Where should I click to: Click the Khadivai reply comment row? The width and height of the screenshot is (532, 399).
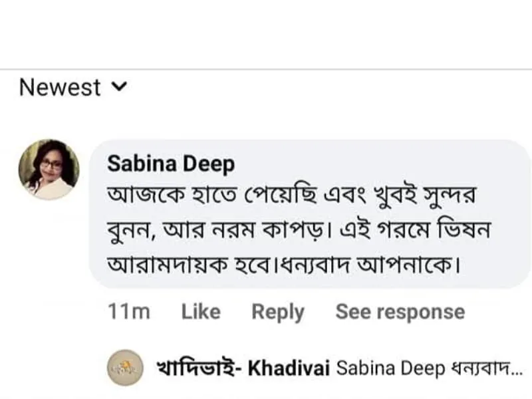click(313, 365)
